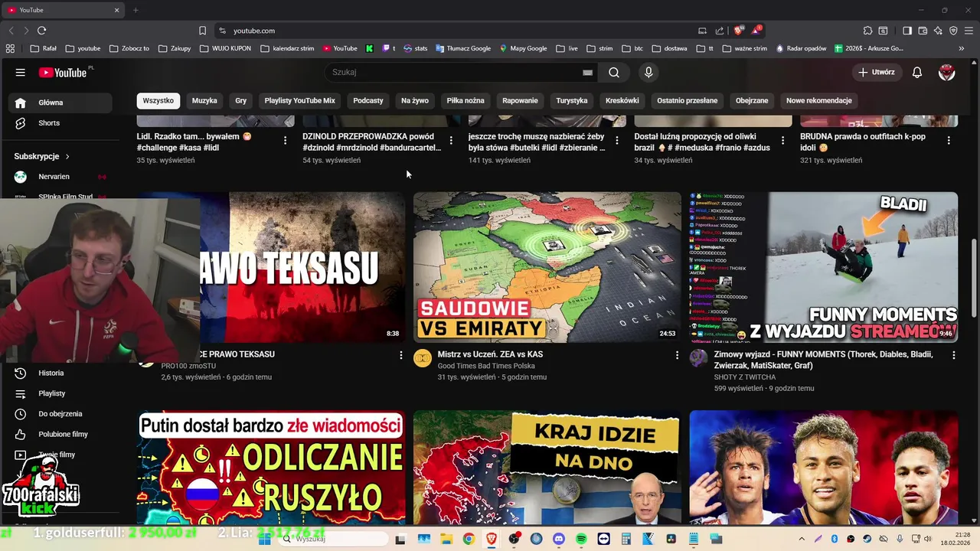The image size is (980, 551).
Task: Show hidden system tray icons
Action: [x=802, y=539]
